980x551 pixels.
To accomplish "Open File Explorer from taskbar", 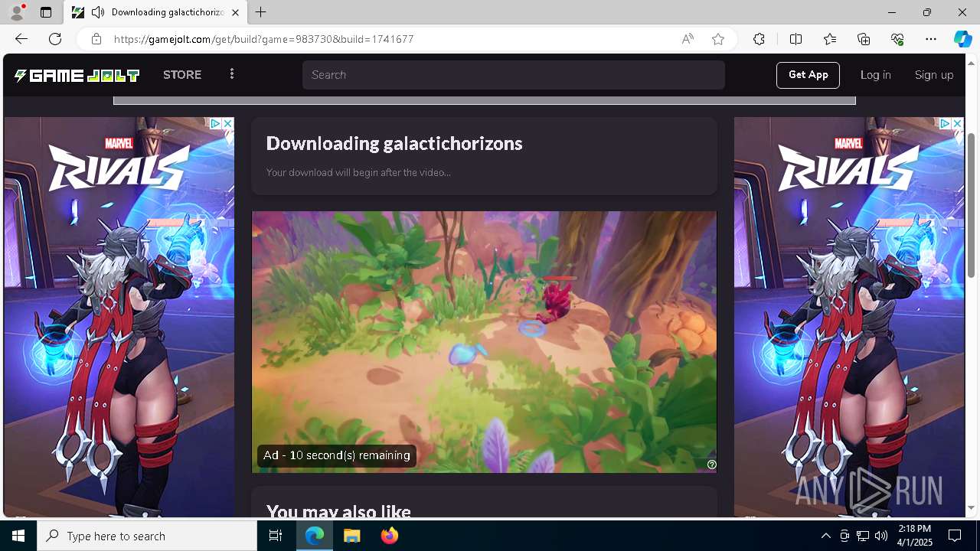I will pyautogui.click(x=352, y=536).
